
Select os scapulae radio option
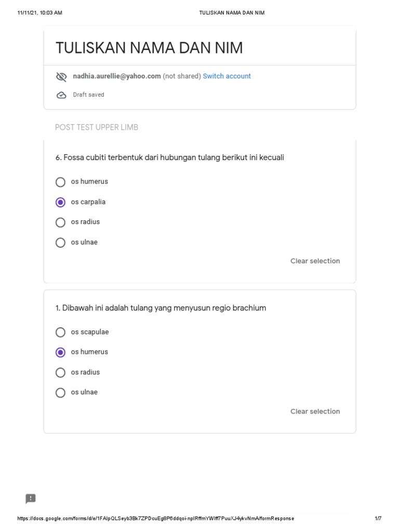point(60,332)
